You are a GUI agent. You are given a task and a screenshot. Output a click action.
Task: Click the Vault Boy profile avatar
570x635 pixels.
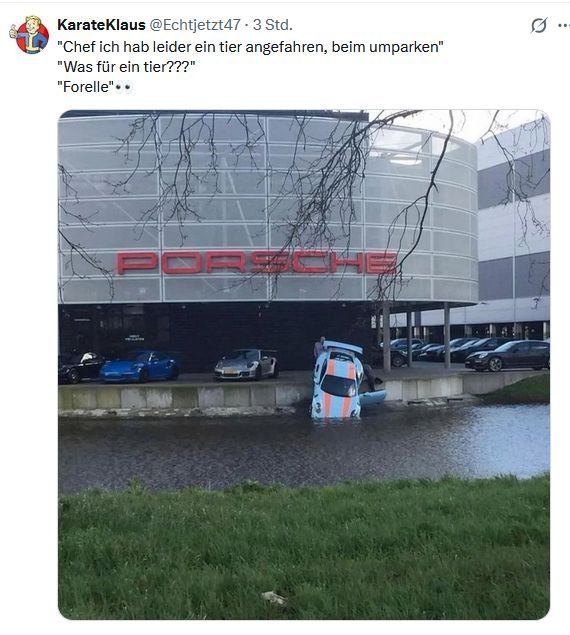pyautogui.click(x=29, y=35)
